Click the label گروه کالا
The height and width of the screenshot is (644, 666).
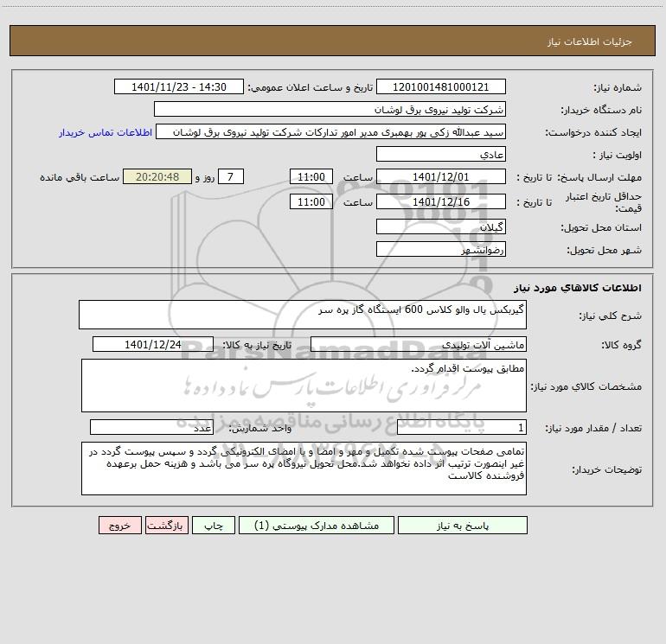tap(621, 345)
